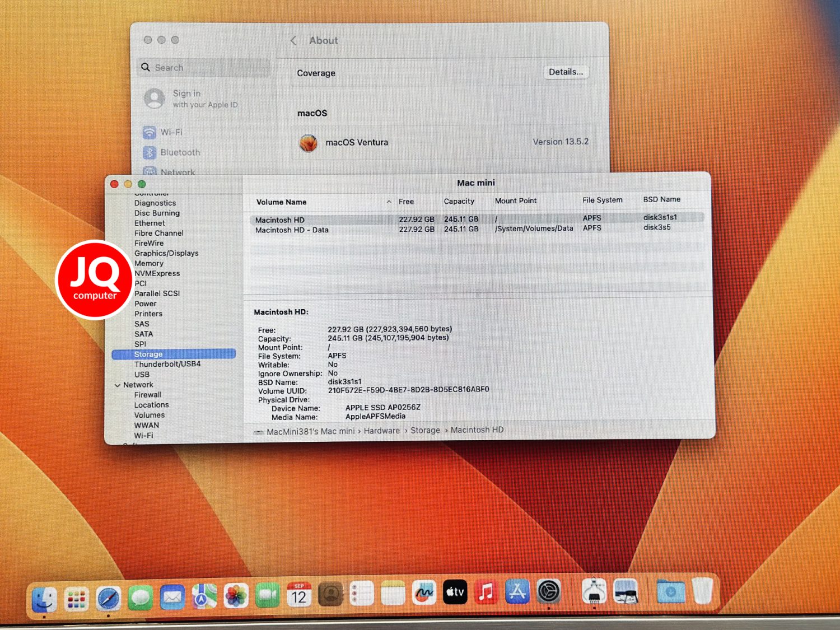Click the Search field in Settings
The image size is (840, 630).
204,68
